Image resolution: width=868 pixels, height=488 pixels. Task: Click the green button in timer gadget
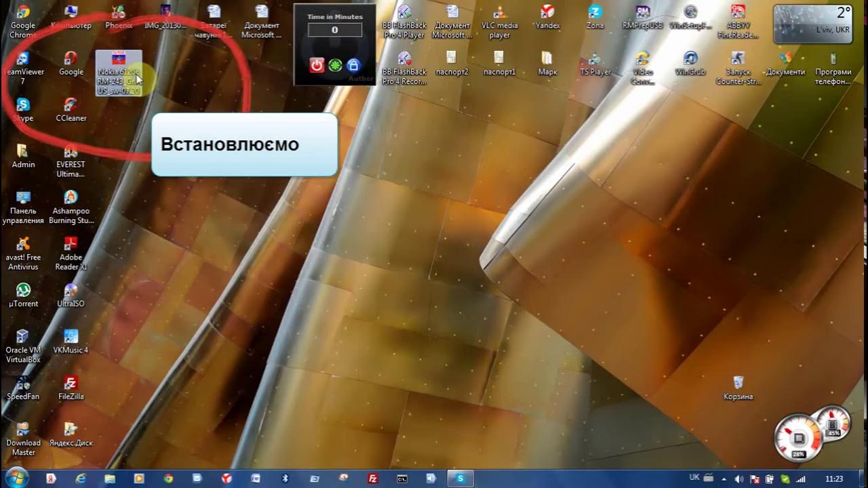[x=335, y=65]
